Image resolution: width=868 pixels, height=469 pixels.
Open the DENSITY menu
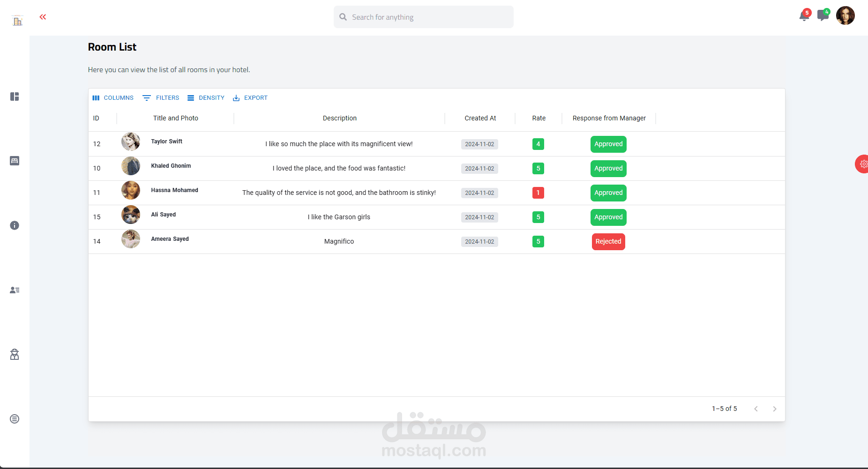pos(206,98)
